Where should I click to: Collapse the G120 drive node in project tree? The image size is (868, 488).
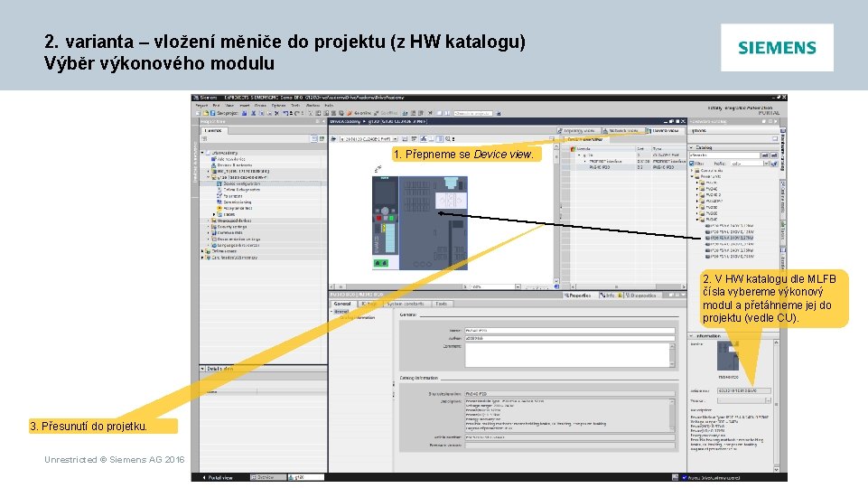[209, 177]
